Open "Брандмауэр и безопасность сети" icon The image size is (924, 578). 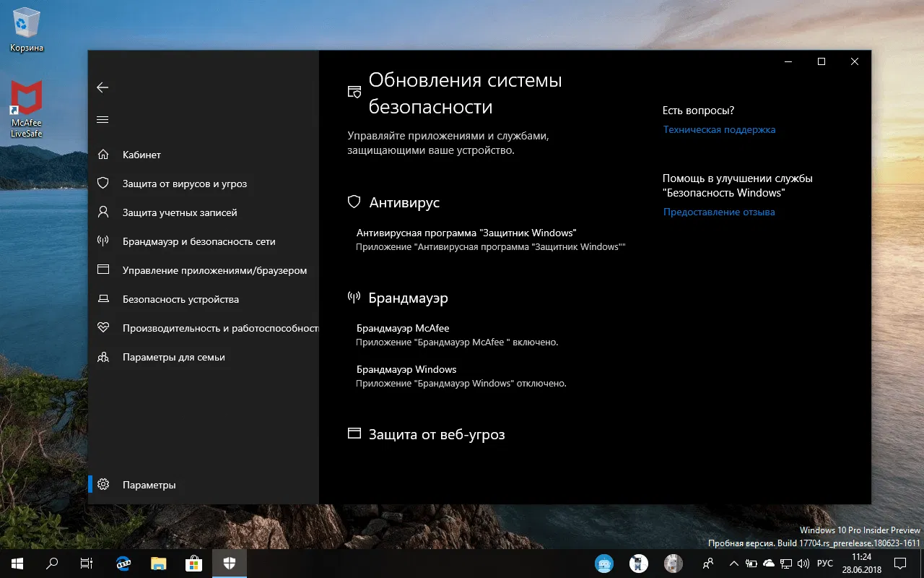coord(103,241)
